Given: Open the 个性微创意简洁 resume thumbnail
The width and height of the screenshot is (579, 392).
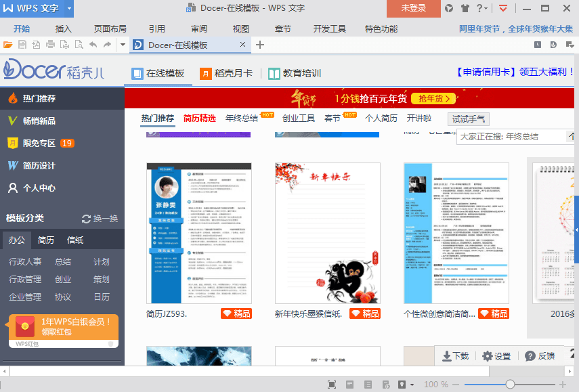Looking at the screenshot, I should coord(456,234).
